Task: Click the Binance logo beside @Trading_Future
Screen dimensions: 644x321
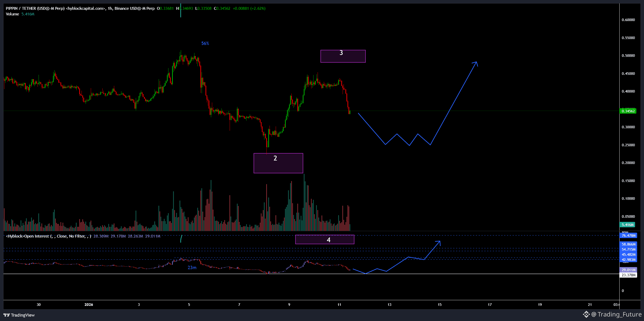Action: pyautogui.click(x=586, y=314)
